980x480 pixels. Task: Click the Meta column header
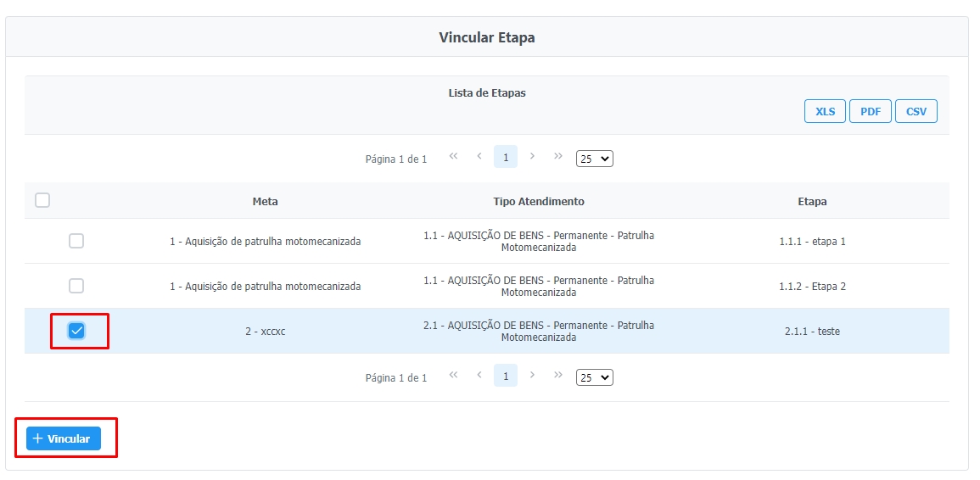click(265, 202)
